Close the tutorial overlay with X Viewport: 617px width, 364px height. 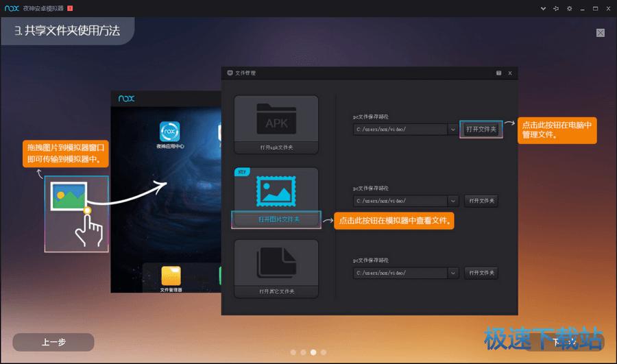click(x=601, y=32)
